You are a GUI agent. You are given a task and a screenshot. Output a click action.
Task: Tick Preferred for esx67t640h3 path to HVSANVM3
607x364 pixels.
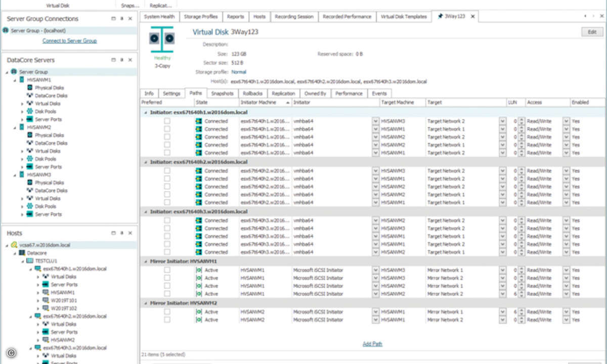[x=167, y=228]
